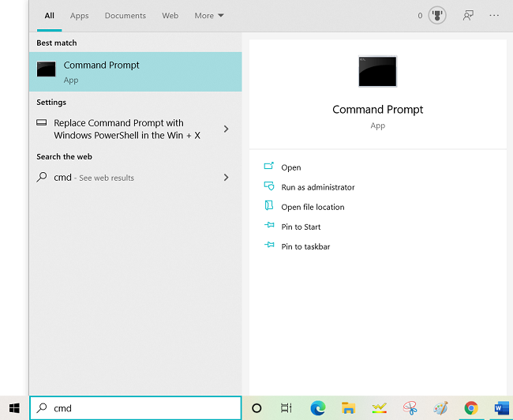
Task: Launch Google Chrome from the taskbar
Action: pyautogui.click(x=471, y=408)
